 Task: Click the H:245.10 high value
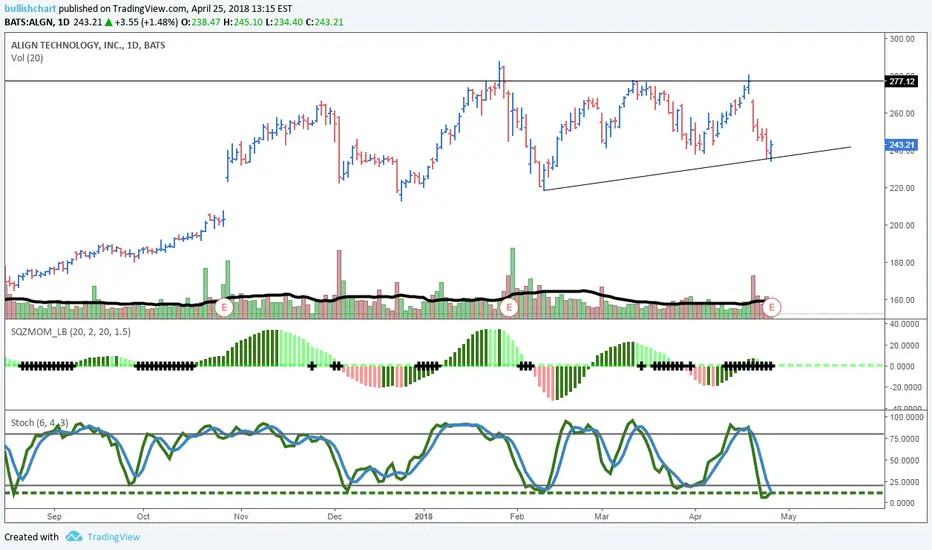click(x=242, y=22)
